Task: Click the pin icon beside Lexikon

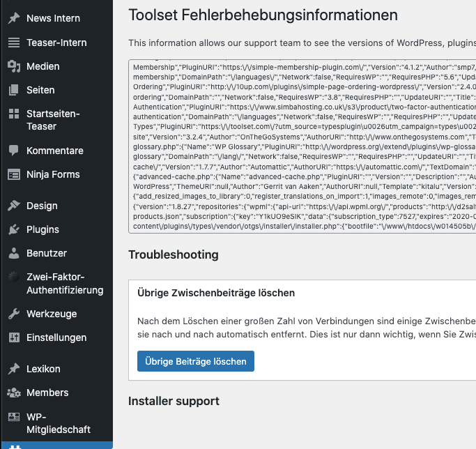Action: 14,369
